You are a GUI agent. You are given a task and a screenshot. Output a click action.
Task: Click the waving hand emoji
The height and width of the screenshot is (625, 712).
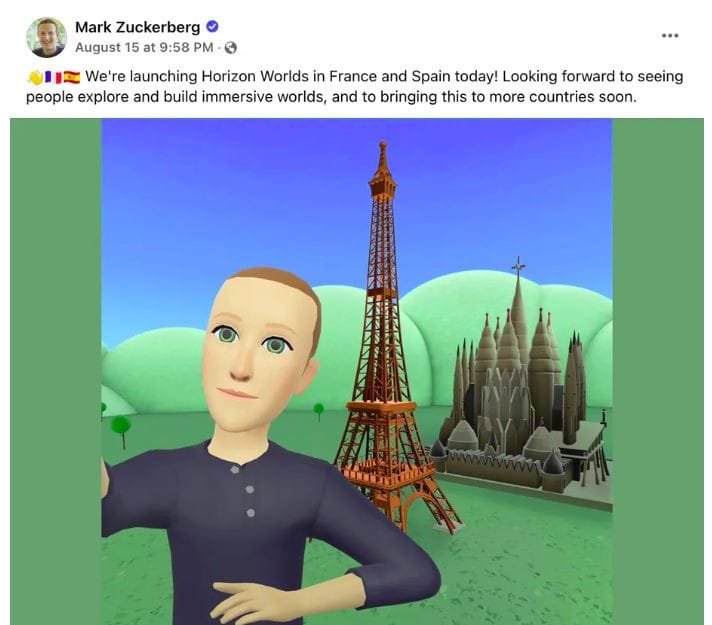[x=35, y=78]
